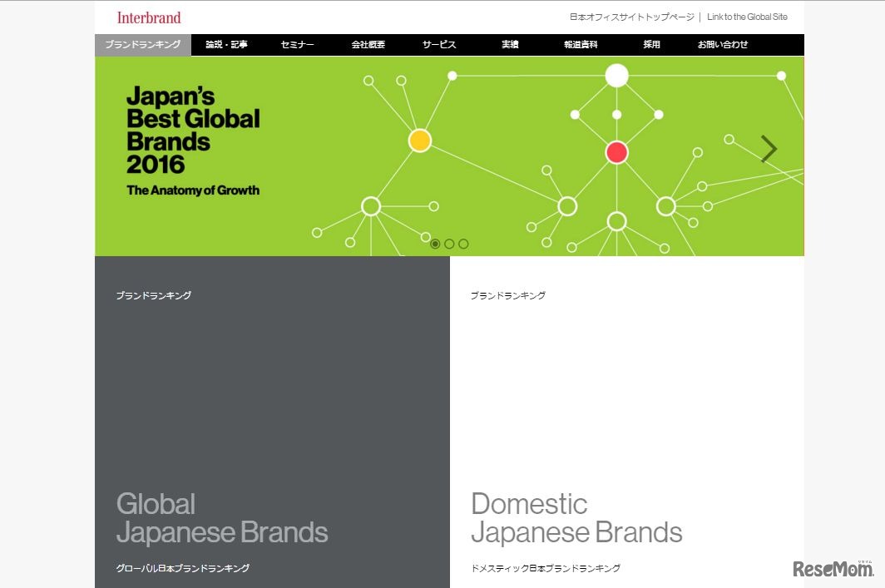Screen dimensions: 885x588
Task: Click The Anatomy of Growth subtitle
Action: coord(193,190)
